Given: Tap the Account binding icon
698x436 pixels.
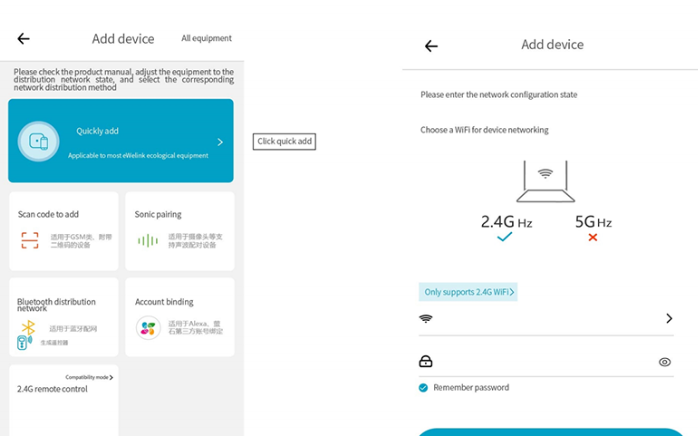Looking at the screenshot, I should click(x=148, y=328).
